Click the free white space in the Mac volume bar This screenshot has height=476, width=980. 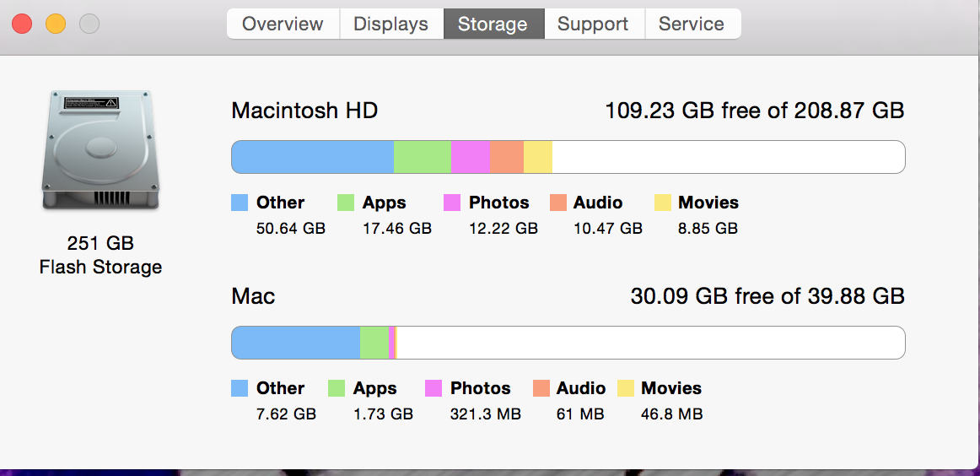click(x=651, y=343)
